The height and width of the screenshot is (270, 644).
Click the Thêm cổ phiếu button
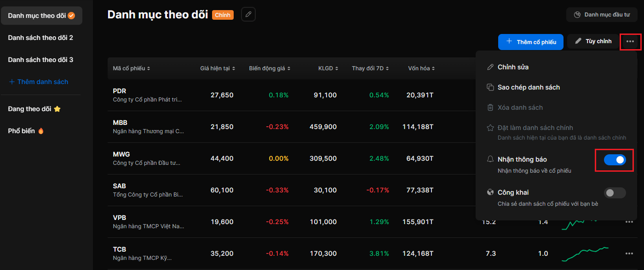pyautogui.click(x=530, y=42)
